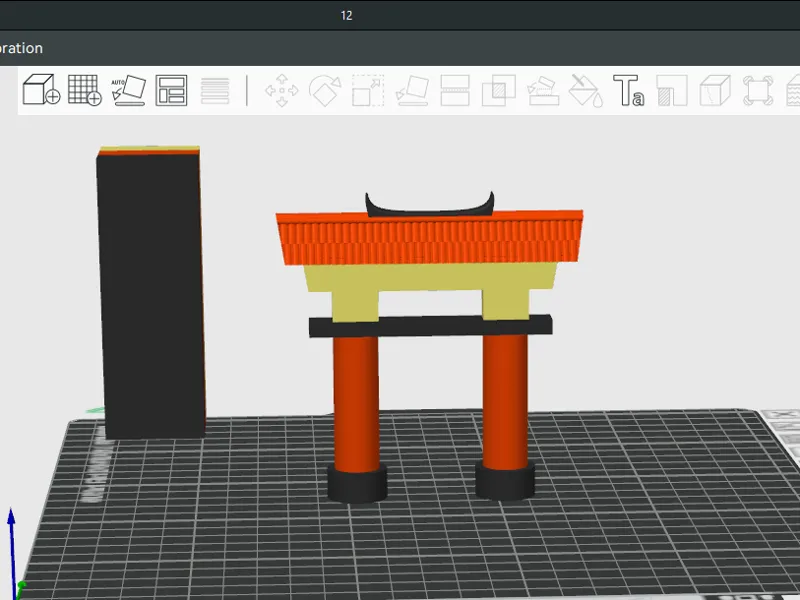Open the variable layer height tool
Viewport: 800px width, 600px height.
coord(215,90)
